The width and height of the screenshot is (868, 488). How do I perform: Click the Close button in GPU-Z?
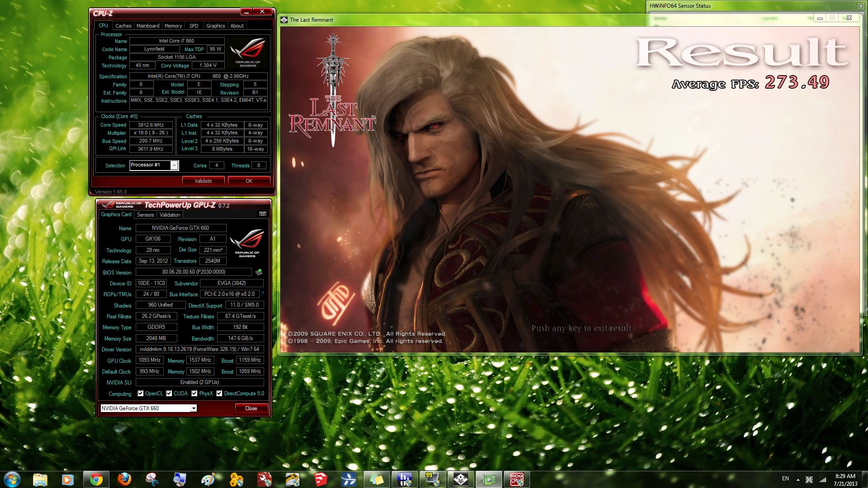251,408
